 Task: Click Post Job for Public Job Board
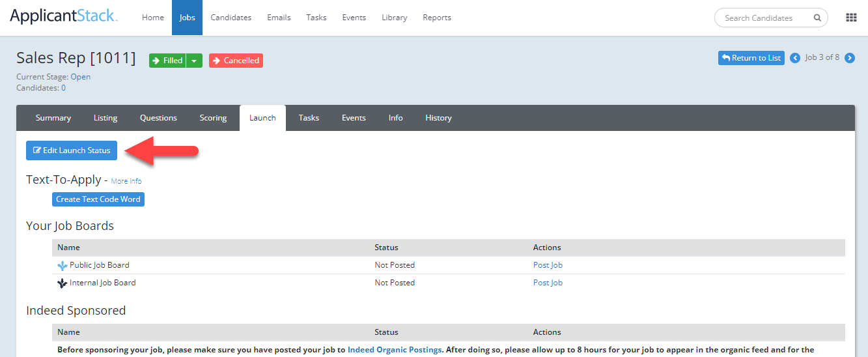pyautogui.click(x=548, y=265)
